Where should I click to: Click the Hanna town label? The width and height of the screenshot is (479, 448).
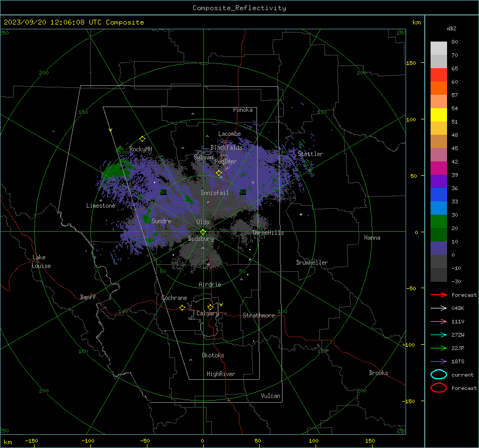[x=372, y=238]
